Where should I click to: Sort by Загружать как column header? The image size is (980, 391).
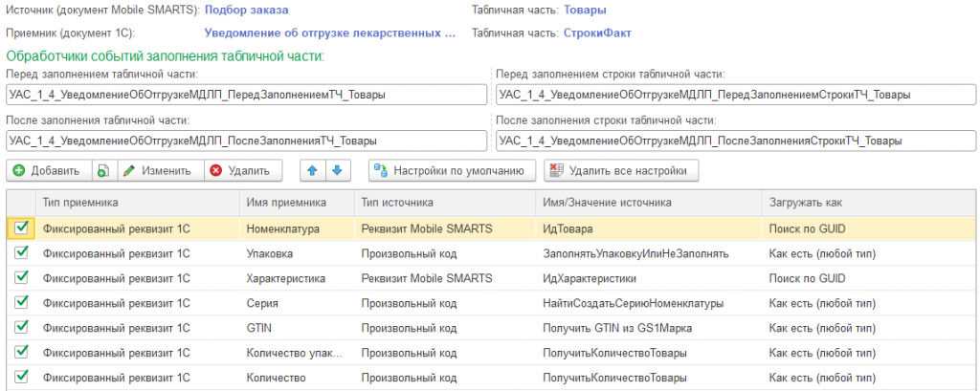click(x=869, y=203)
